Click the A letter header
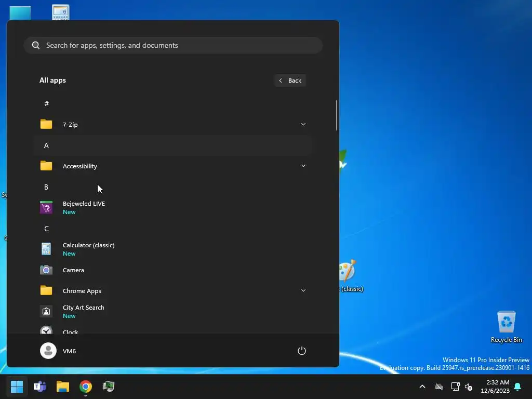Viewport: 532px width, 399px height. coord(46,145)
